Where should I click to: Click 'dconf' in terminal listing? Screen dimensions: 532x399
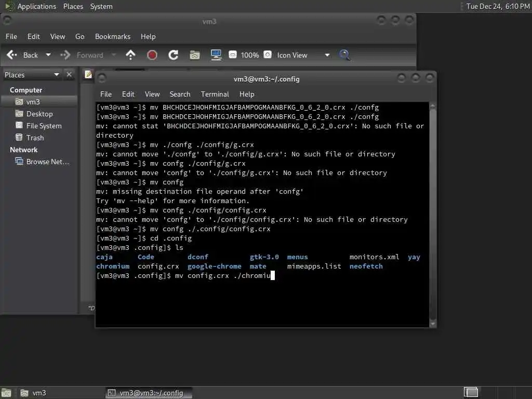(x=198, y=257)
